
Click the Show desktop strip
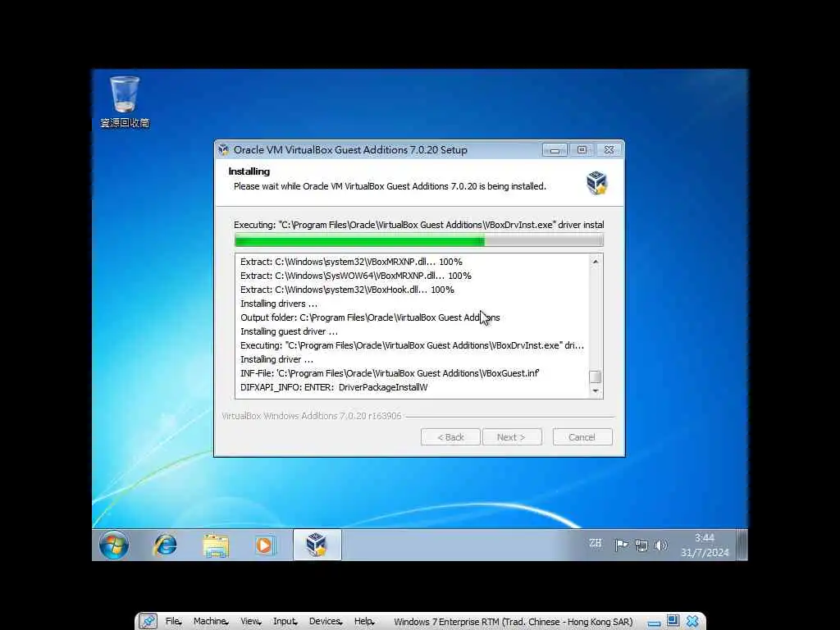click(x=742, y=545)
